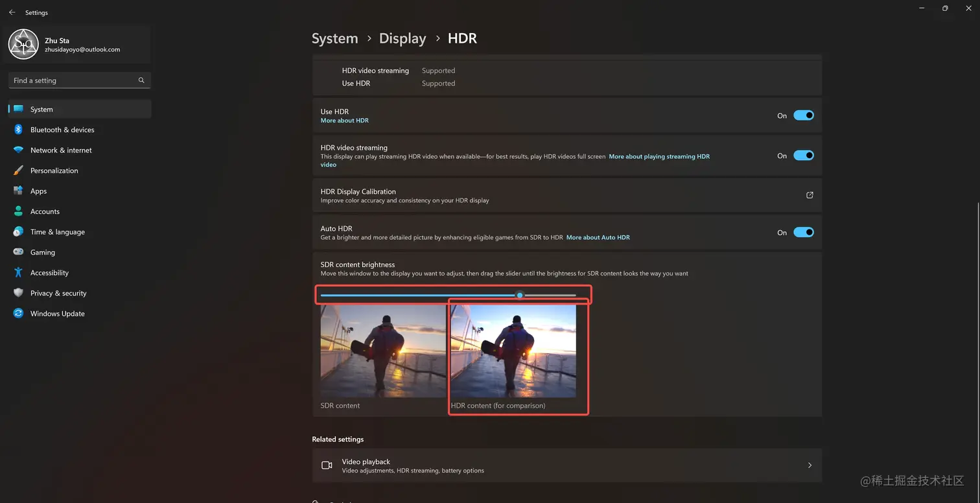Viewport: 980px width, 503px height.
Task: Turn off HDR video streaming
Action: pos(804,155)
